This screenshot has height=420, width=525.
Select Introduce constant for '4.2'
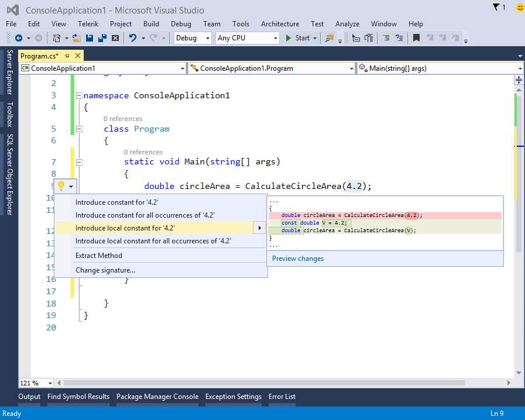pos(161,202)
